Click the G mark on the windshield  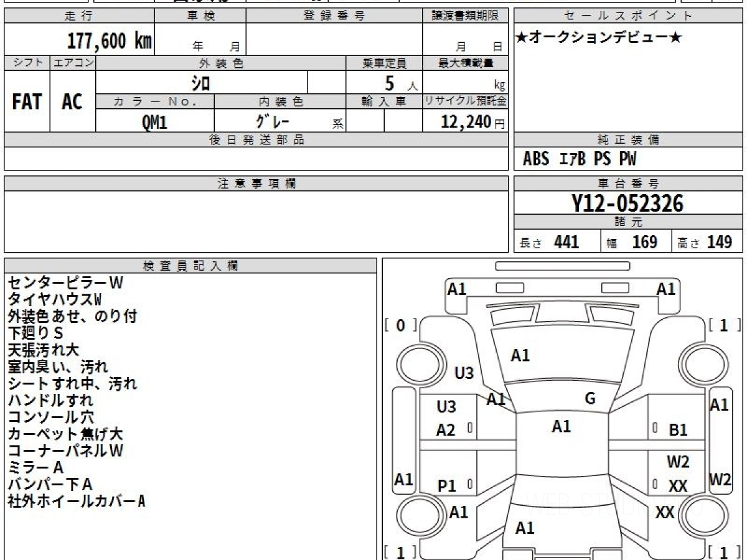(590, 399)
